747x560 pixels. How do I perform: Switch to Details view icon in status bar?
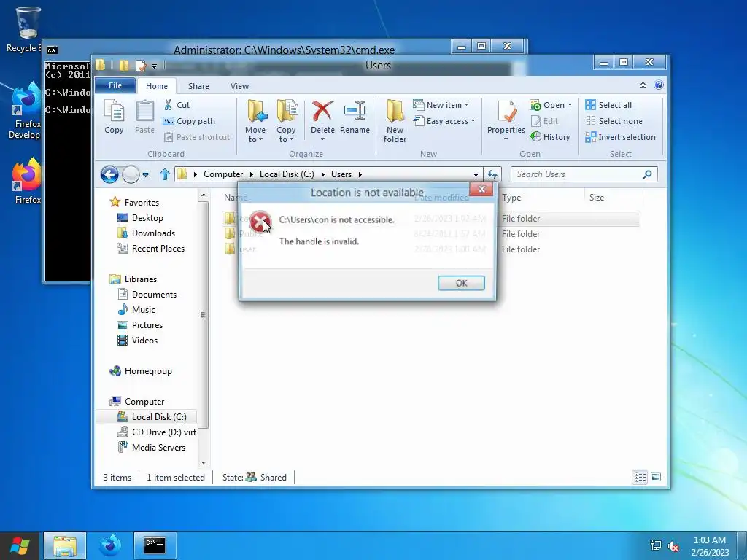(x=640, y=477)
